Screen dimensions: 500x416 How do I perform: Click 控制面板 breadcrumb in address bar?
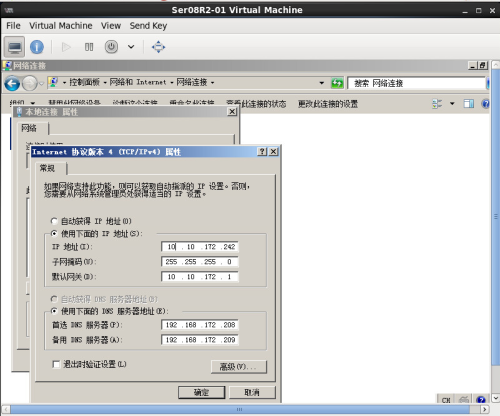click(x=84, y=82)
